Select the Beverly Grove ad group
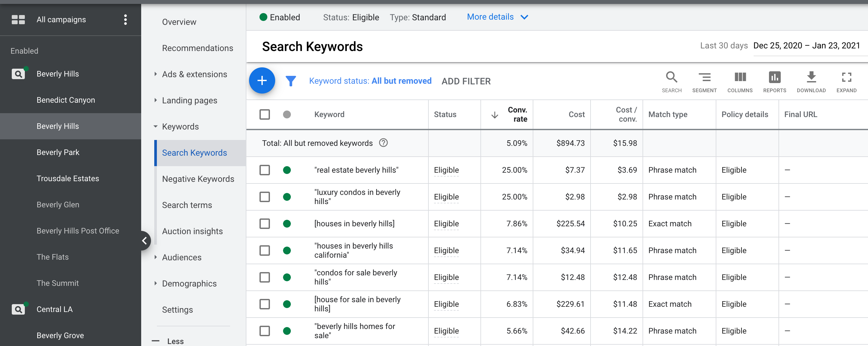Screen dimensions: 868x346 click(x=60, y=335)
